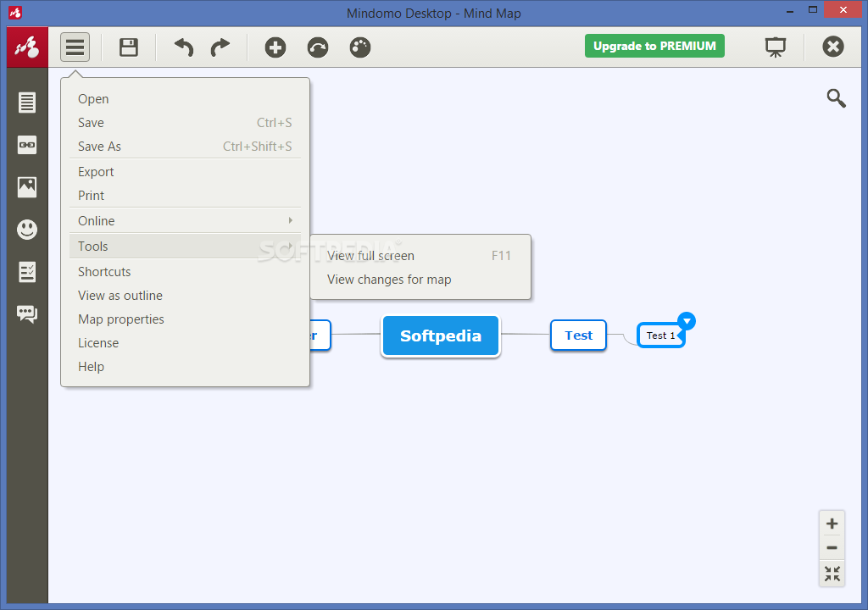This screenshot has width=868, height=610.
Task: Click the floppy disk save icon
Action: click(x=129, y=47)
